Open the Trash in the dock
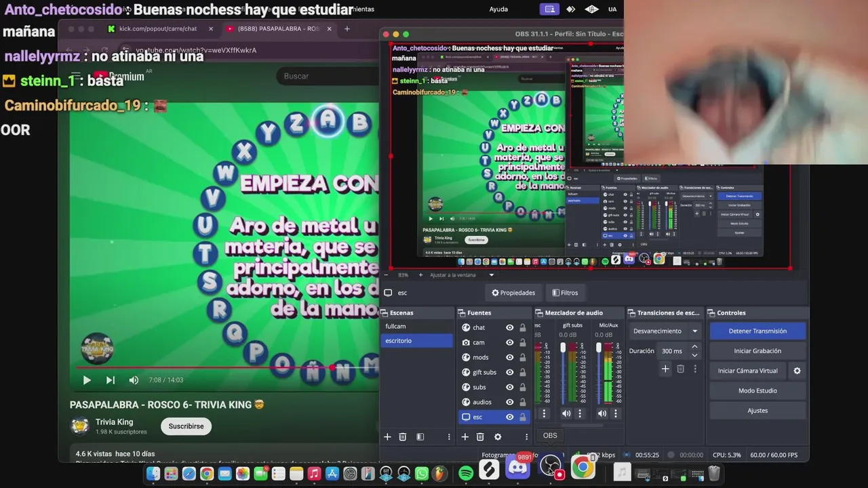 pos(714,474)
